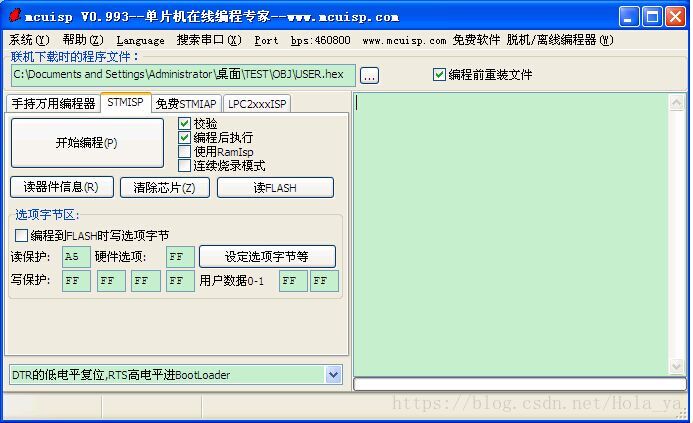The width and height of the screenshot is (693, 423).
Task: Open the www.mcuisp.com 免费软件 menu item
Action: (x=431, y=40)
